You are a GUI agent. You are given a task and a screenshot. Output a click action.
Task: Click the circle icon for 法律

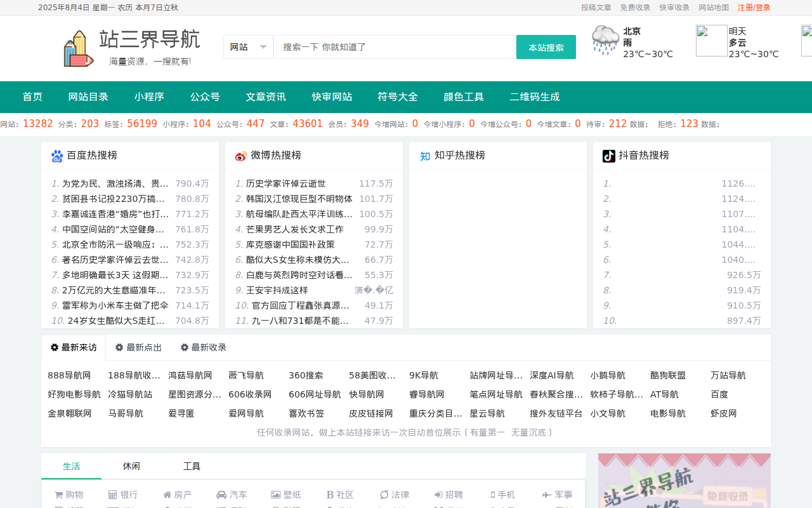tap(384, 495)
